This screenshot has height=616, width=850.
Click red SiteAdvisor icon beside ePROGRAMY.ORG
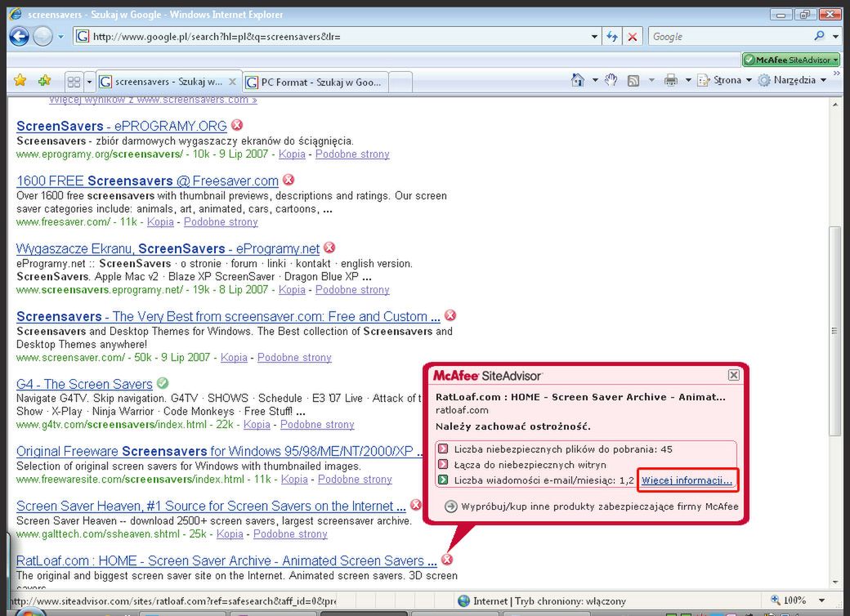[237, 125]
